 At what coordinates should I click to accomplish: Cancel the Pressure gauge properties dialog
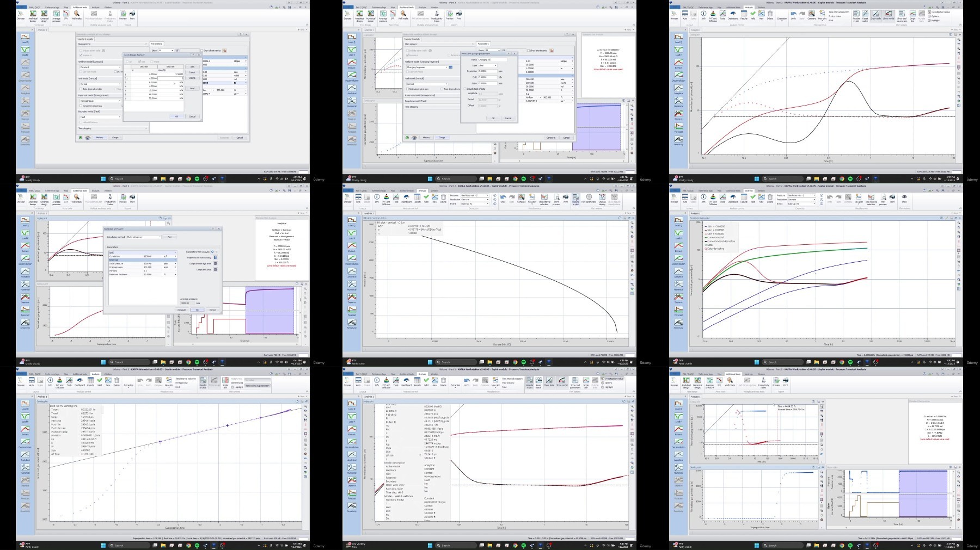point(508,118)
